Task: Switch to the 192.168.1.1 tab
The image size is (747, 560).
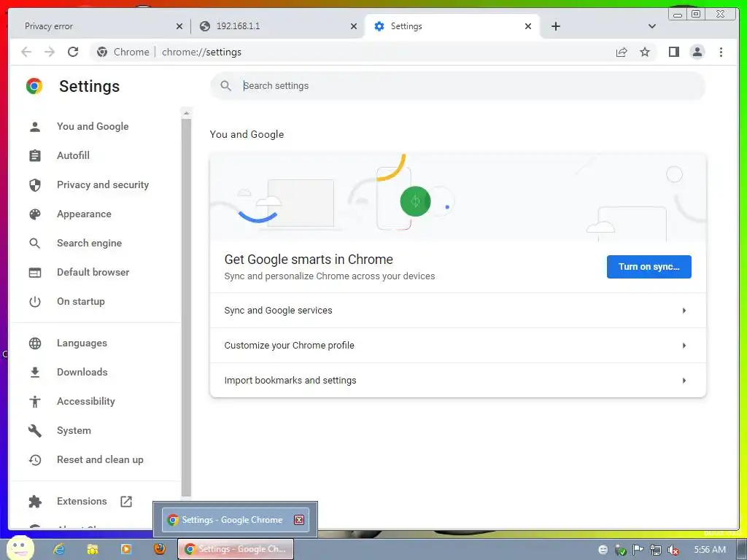Action: [276, 26]
